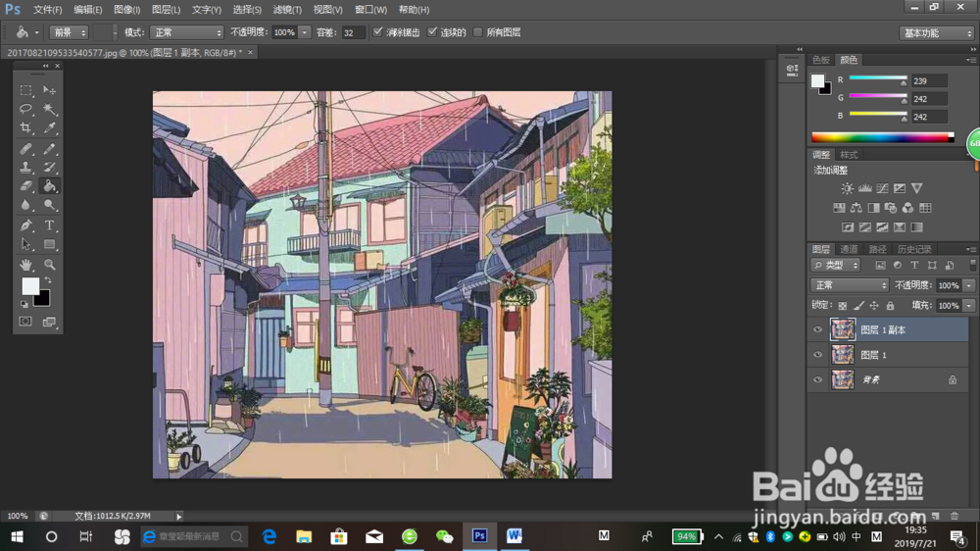Viewport: 980px width, 551px height.
Task: Open the 类型 layer filter dropdown
Action: [x=836, y=265]
